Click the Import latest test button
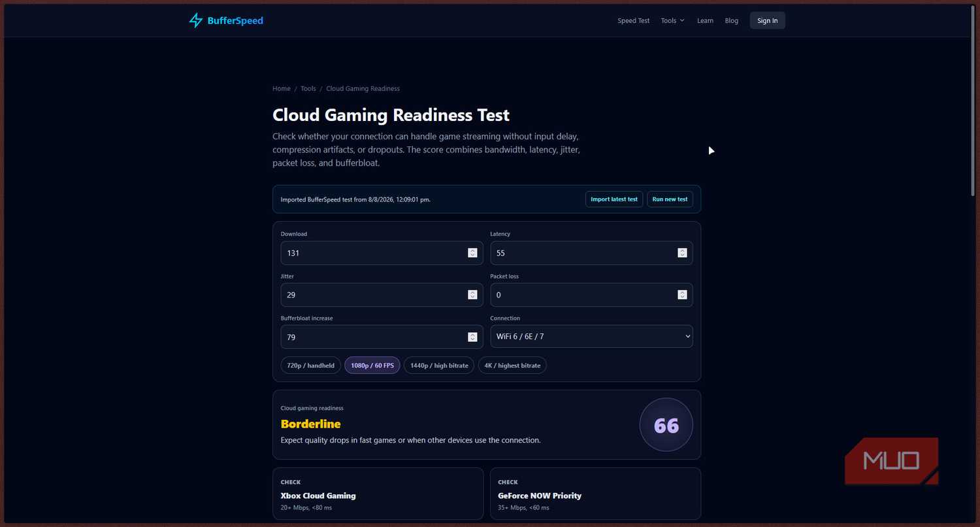 click(x=614, y=199)
